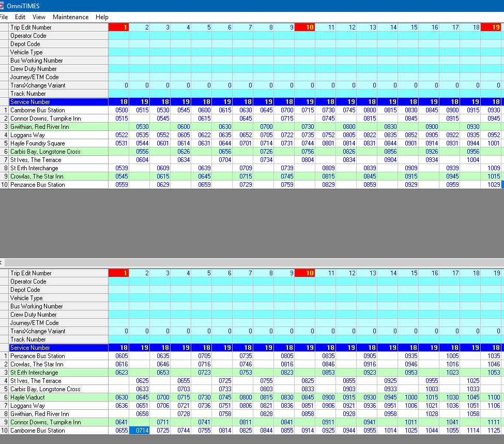Image resolution: width=504 pixels, height=444 pixels.
Task: Open the File menu
Action: pyautogui.click(x=3, y=17)
